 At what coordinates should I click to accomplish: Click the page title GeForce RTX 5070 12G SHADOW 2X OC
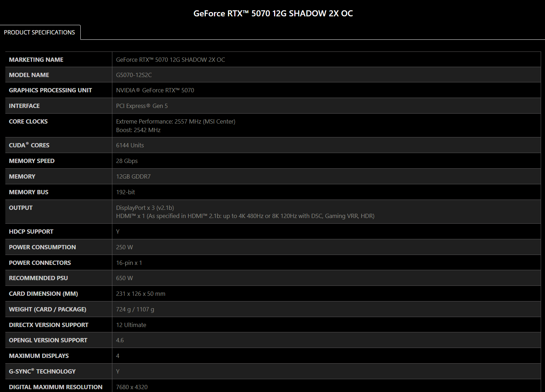(x=273, y=13)
